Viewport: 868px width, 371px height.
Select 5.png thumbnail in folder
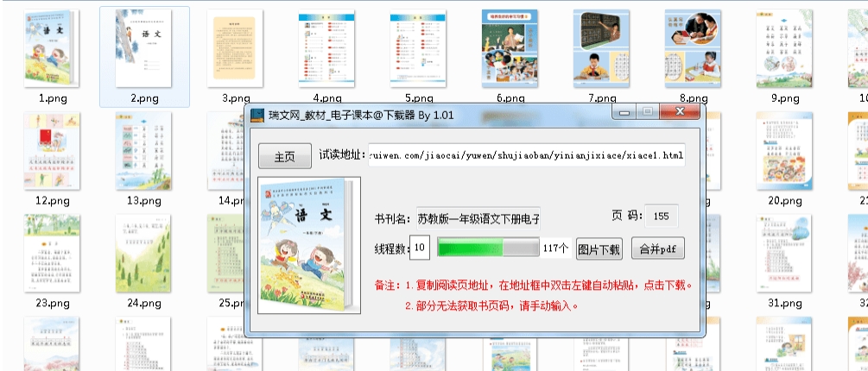[x=418, y=48]
